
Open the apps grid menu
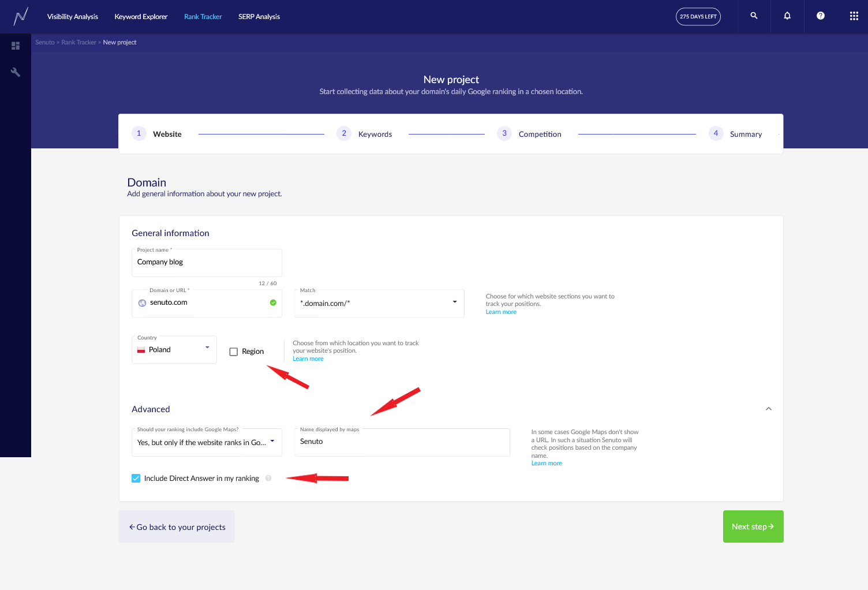click(854, 16)
